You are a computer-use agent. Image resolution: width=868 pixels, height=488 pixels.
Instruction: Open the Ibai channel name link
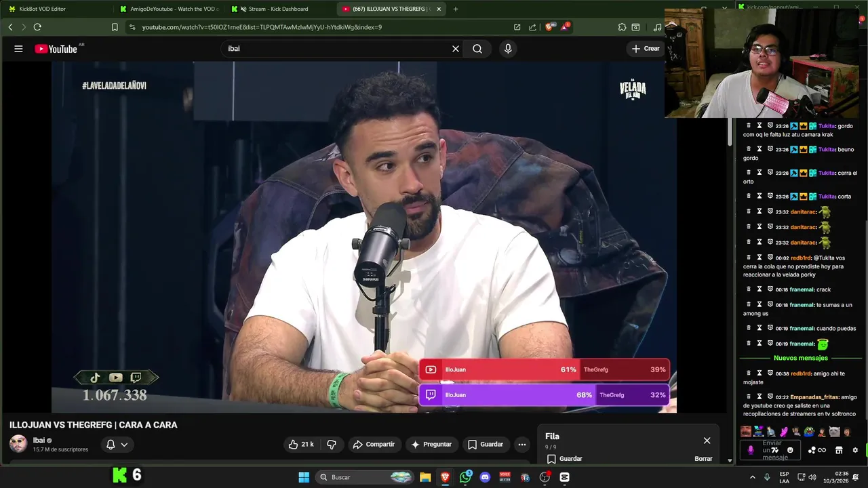click(39, 441)
